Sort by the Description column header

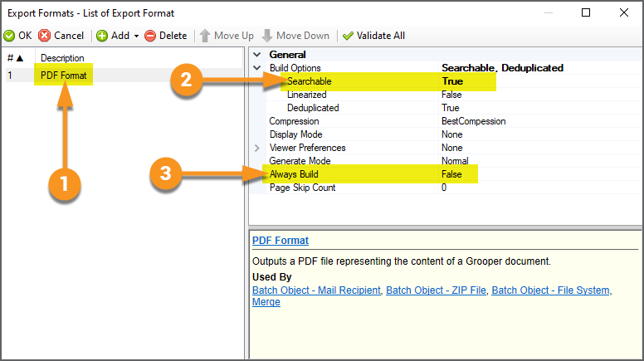click(62, 58)
